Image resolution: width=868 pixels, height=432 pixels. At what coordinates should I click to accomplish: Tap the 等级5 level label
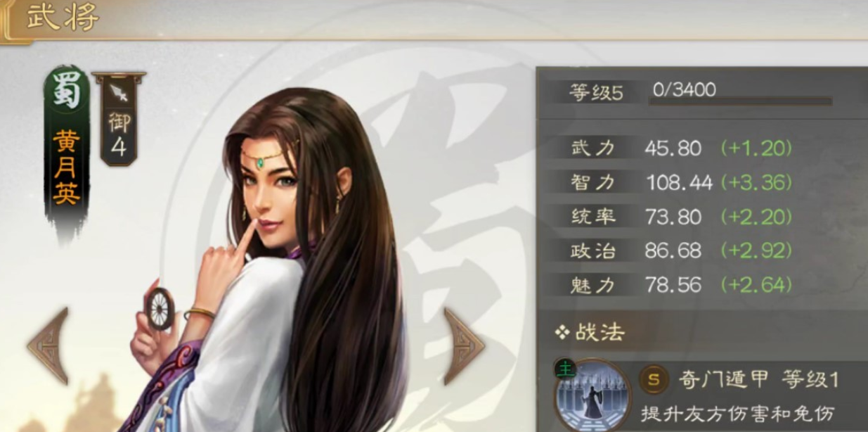click(x=597, y=93)
